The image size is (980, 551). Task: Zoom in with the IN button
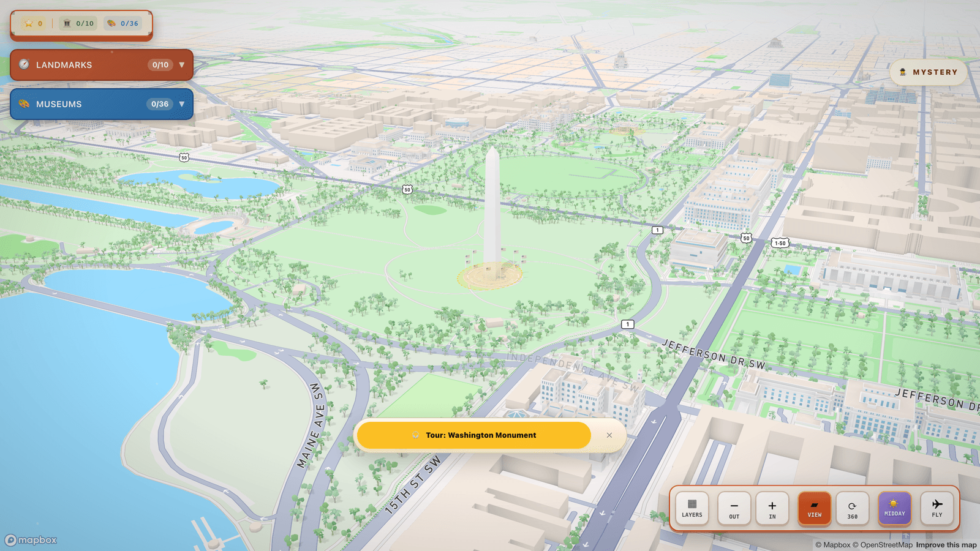tap(772, 508)
